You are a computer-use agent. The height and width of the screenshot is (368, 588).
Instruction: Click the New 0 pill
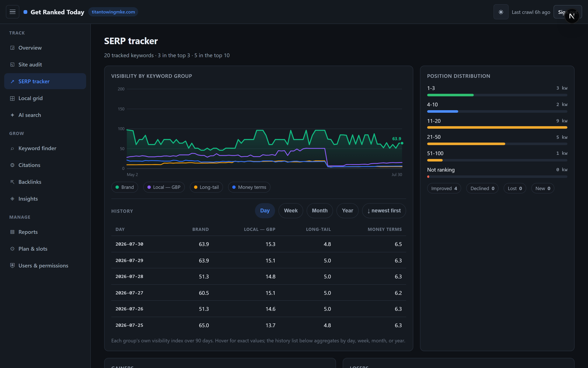[x=543, y=188]
